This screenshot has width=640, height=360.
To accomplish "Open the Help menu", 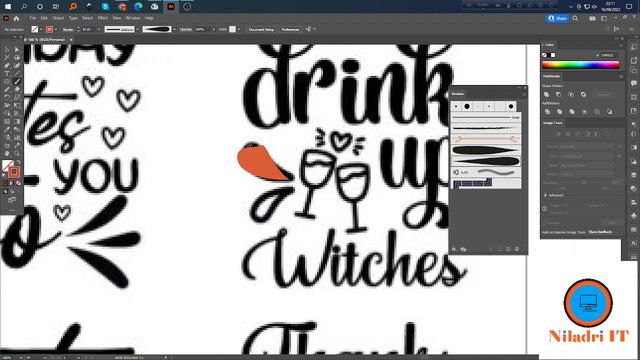I will (149, 18).
